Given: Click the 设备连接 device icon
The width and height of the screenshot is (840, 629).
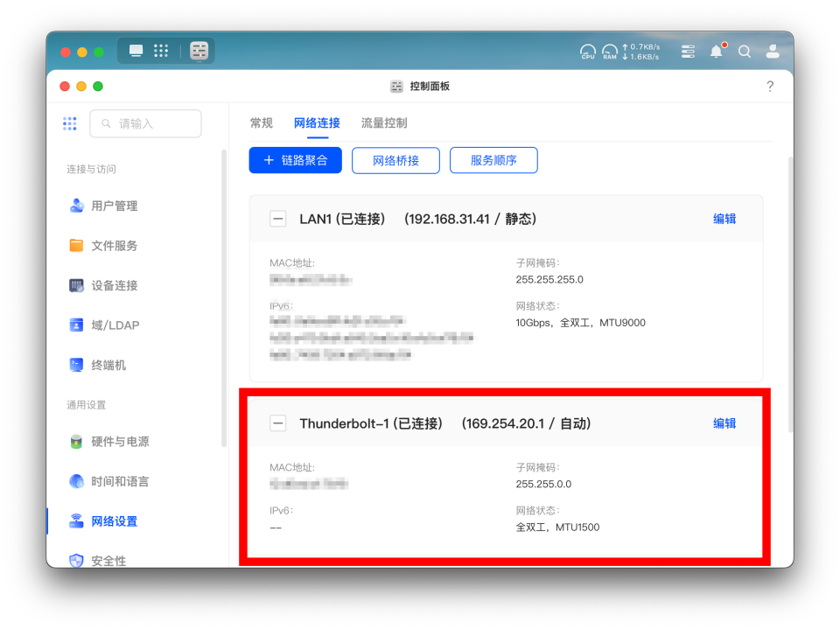Looking at the screenshot, I should (77, 285).
